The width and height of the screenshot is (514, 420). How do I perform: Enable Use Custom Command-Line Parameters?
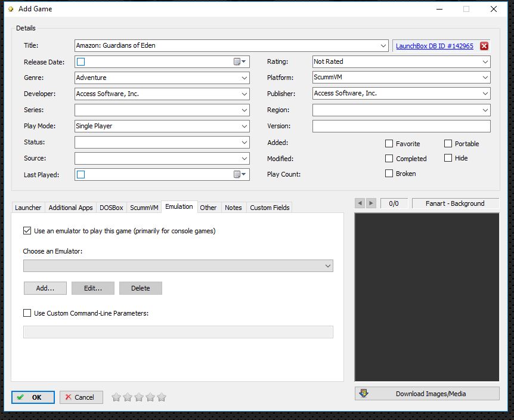[x=27, y=313]
